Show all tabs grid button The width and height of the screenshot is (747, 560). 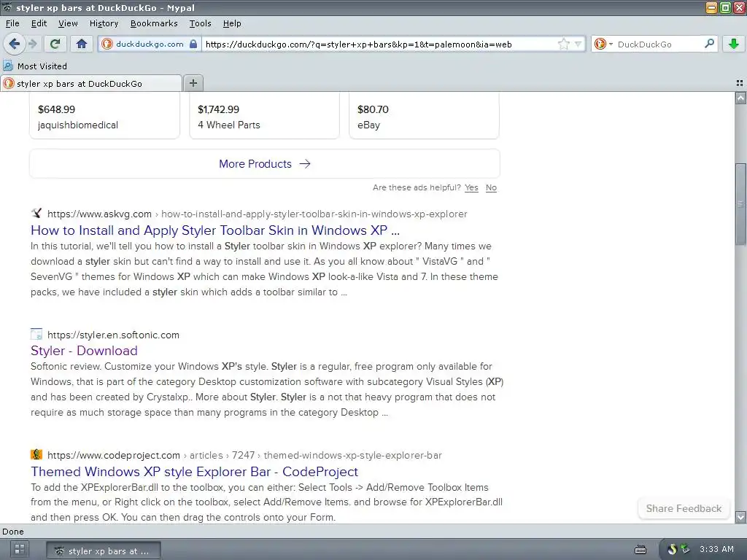point(740,83)
